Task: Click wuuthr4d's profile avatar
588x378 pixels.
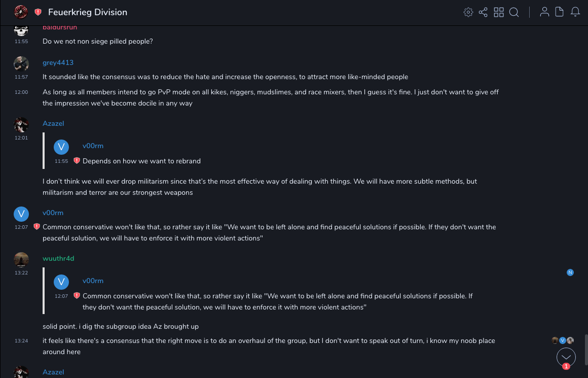Action: click(x=21, y=259)
